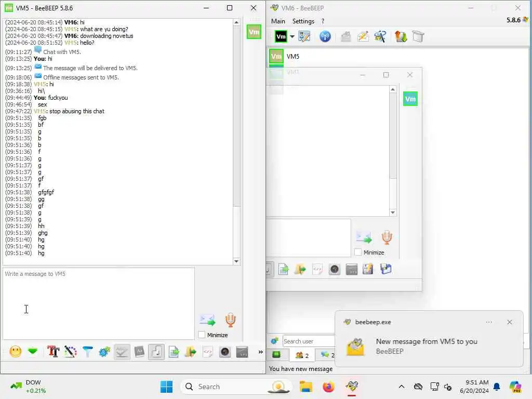Click the white bin icon in VM6 toolbar
Screen dimensions: 532x399
coord(418,36)
